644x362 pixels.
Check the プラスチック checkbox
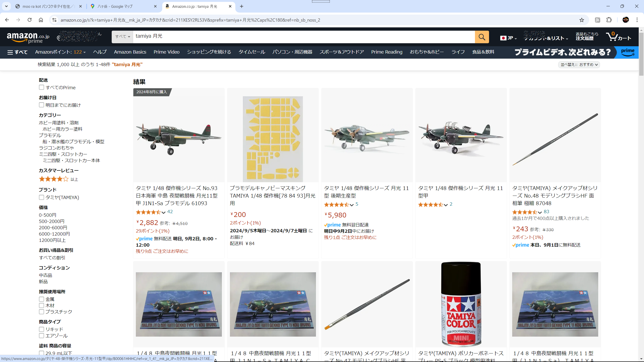[x=42, y=312]
